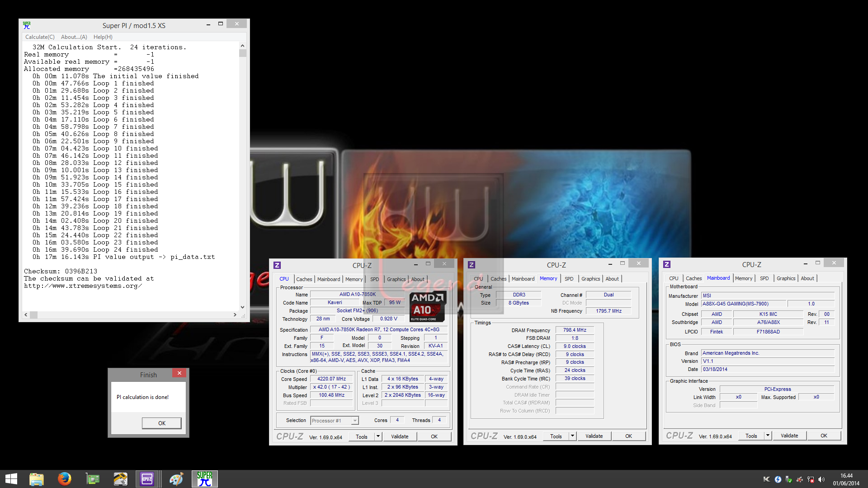Click the AMD A10 processor logo
This screenshot has height=488, width=868.
[427, 306]
